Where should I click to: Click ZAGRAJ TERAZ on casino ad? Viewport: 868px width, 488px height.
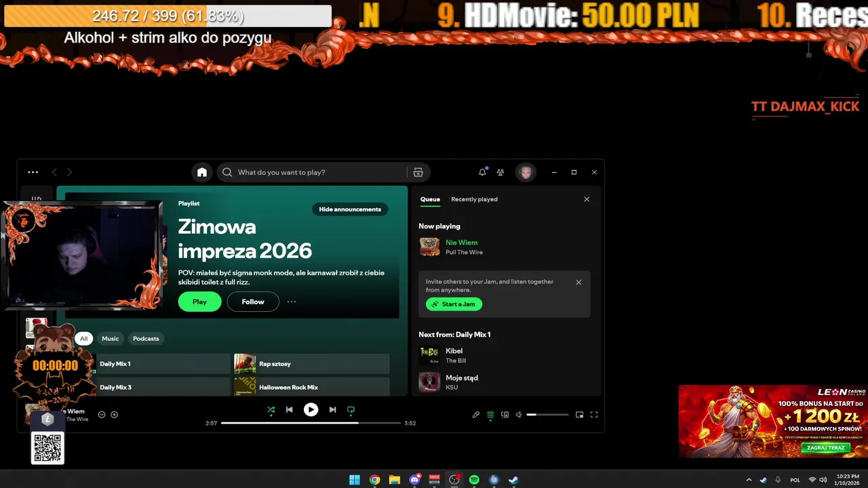825,448
